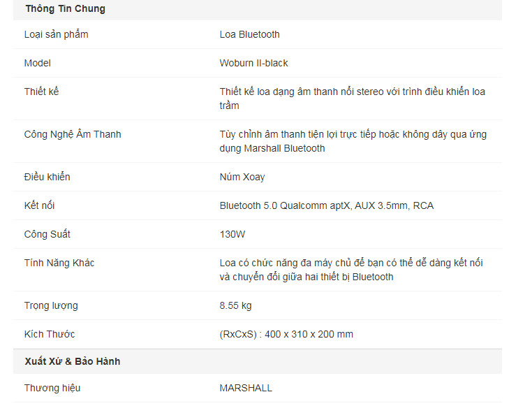Click the Kết nối row label
This screenshot has height=406, width=532.
39,205
